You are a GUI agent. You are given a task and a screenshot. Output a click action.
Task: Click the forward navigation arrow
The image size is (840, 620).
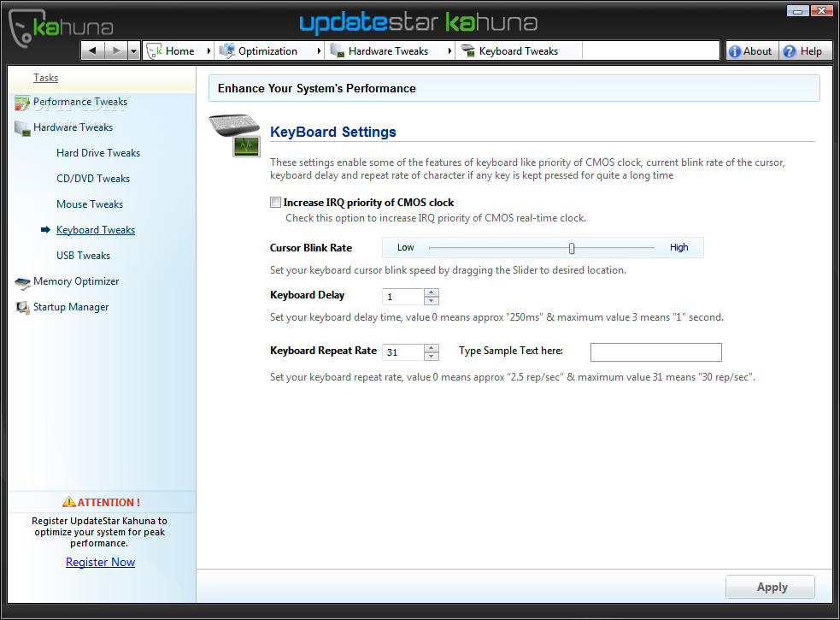pos(115,51)
